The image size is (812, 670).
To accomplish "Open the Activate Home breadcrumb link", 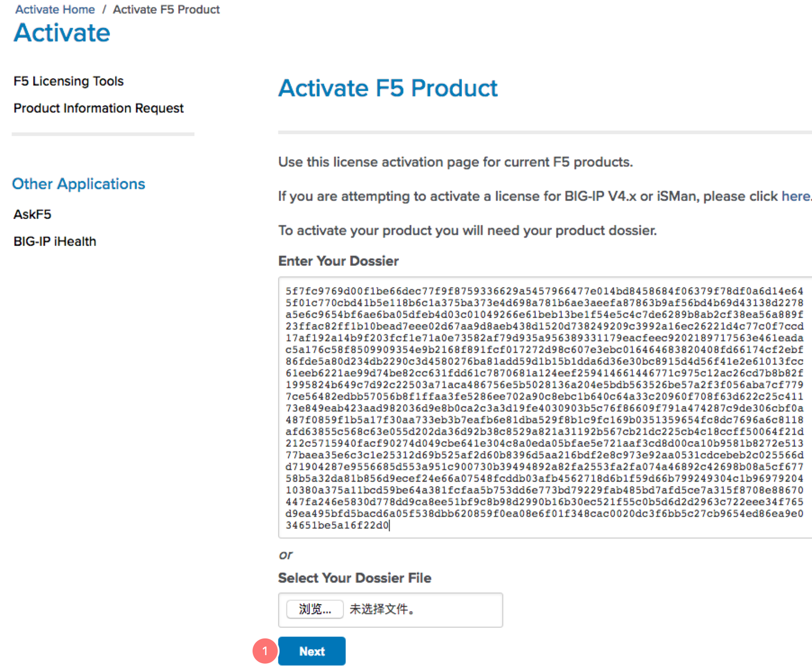I will [55, 10].
